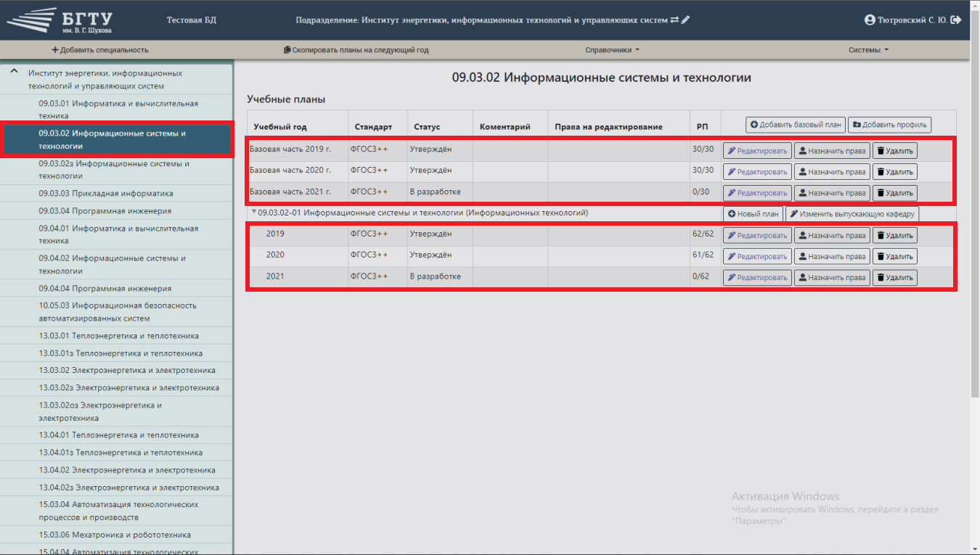Select 13.03.02 Электроэнергетика и электротехника
Image resolution: width=980 pixels, height=555 pixels.
[116, 371]
